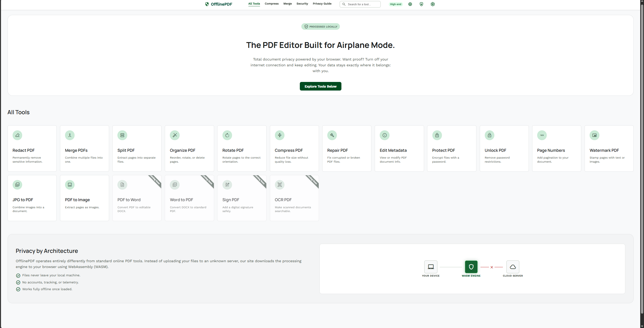Open the chip/processor icon in header
The height and width of the screenshot is (328, 644).
pos(410,4)
